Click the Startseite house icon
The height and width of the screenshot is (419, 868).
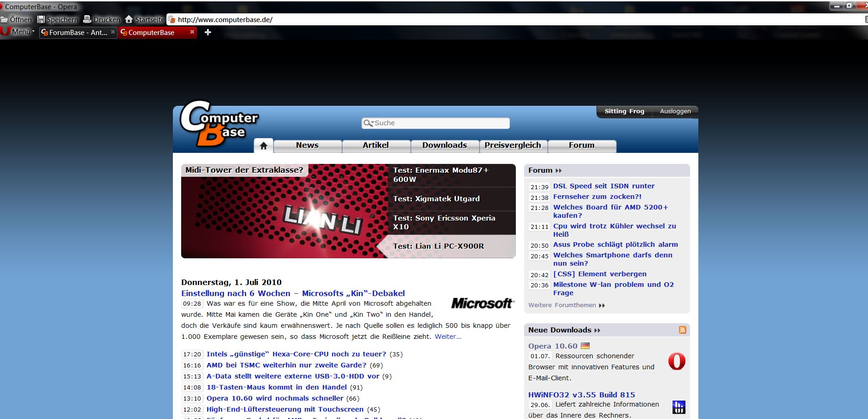coord(129,19)
